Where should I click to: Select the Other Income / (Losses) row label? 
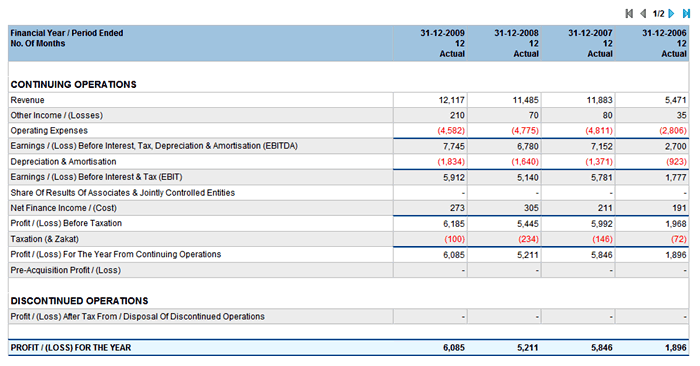tap(56, 115)
